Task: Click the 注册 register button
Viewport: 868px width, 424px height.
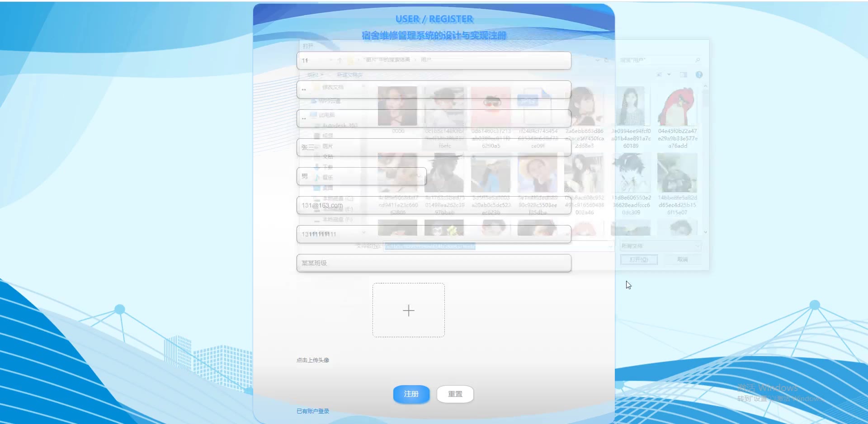Action: pyautogui.click(x=411, y=394)
